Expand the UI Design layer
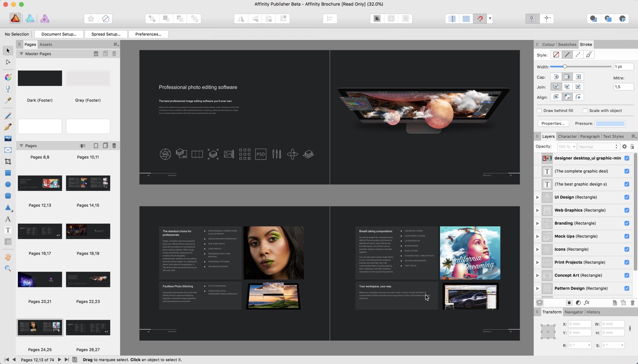This screenshot has width=638, height=364. (537, 197)
